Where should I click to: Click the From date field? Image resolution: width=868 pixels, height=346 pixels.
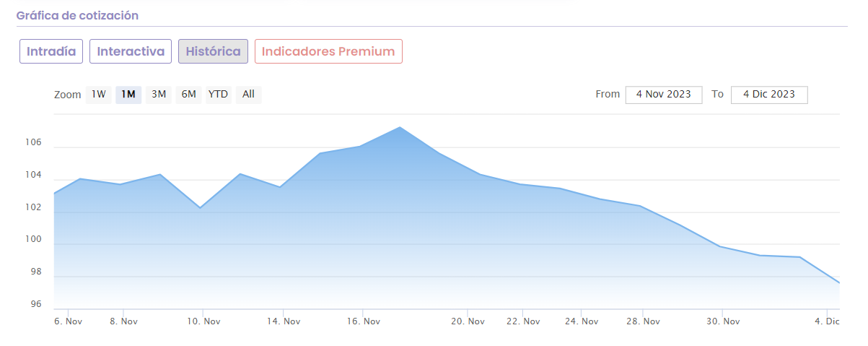pos(664,95)
